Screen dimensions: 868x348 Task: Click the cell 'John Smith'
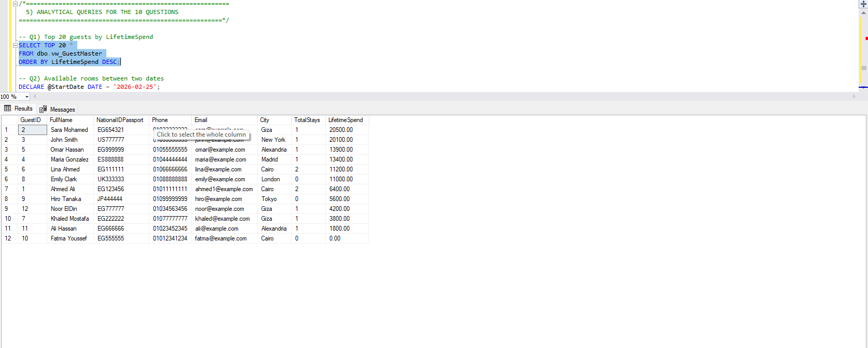(70, 140)
